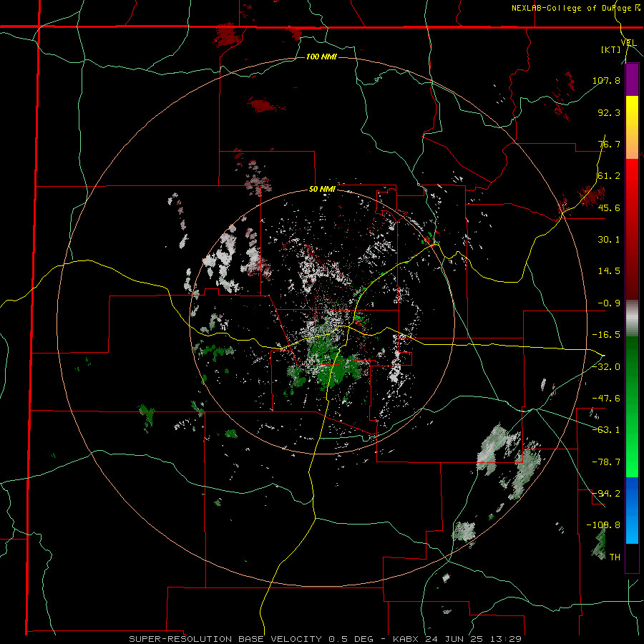
Task: Click the 107.8 velocity scale value
Action: click(x=606, y=80)
